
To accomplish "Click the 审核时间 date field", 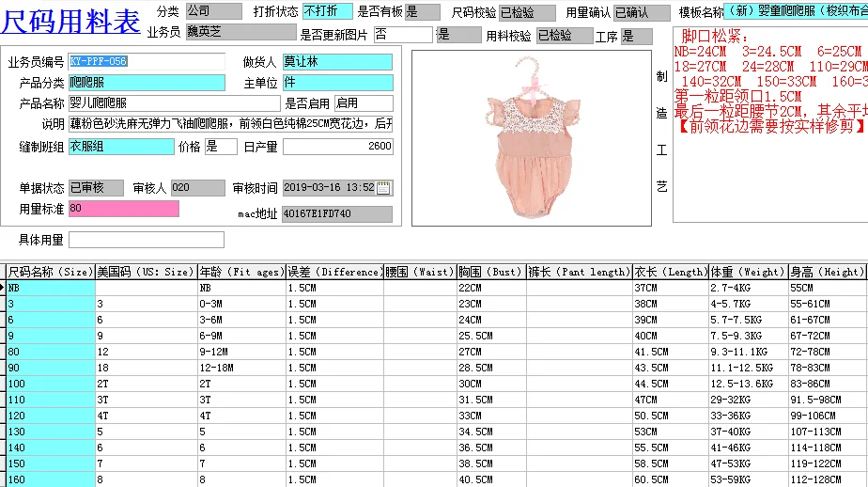I will (337, 188).
